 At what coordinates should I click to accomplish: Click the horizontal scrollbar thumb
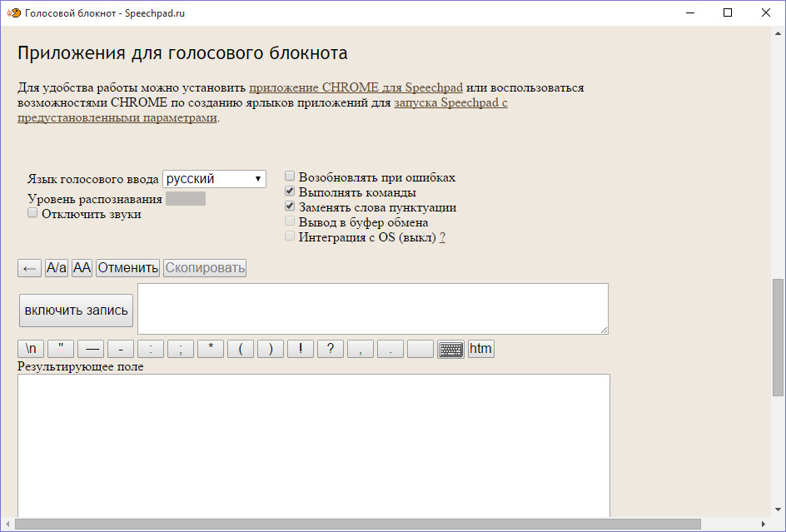[358, 525]
